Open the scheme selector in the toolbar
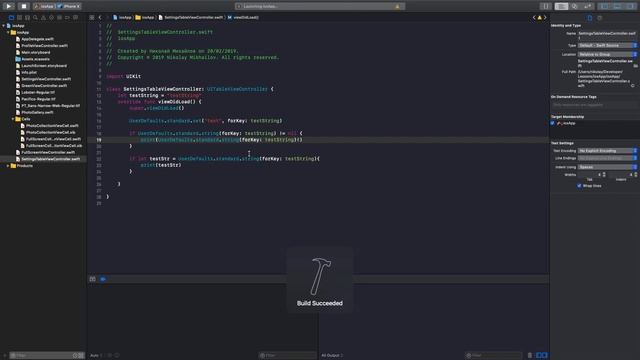640x360 pixels. [x=44, y=6]
